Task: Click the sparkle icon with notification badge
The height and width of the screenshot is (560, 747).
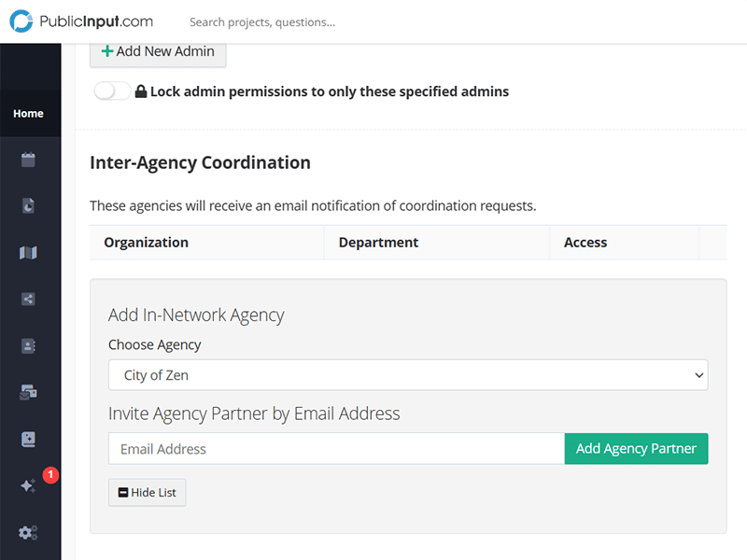Action: point(28,486)
